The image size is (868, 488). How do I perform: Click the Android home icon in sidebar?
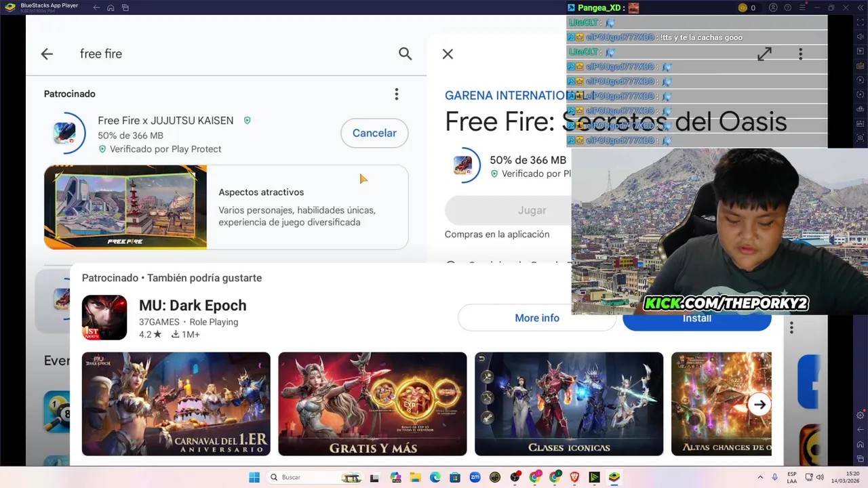(861, 443)
